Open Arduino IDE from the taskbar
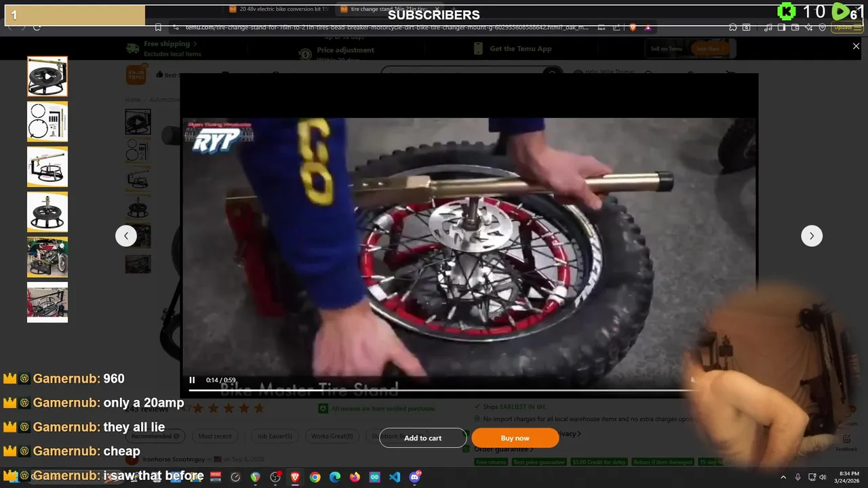Viewport: 868px width, 488px height. point(375,477)
